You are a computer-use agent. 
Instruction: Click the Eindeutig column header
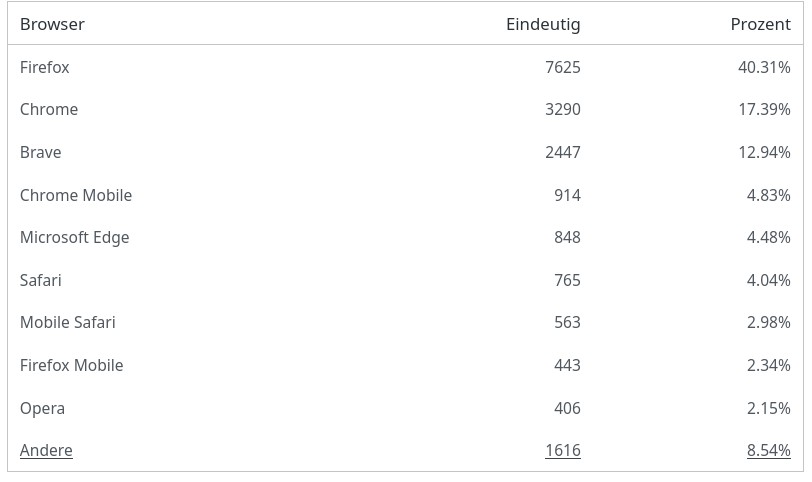coord(543,24)
